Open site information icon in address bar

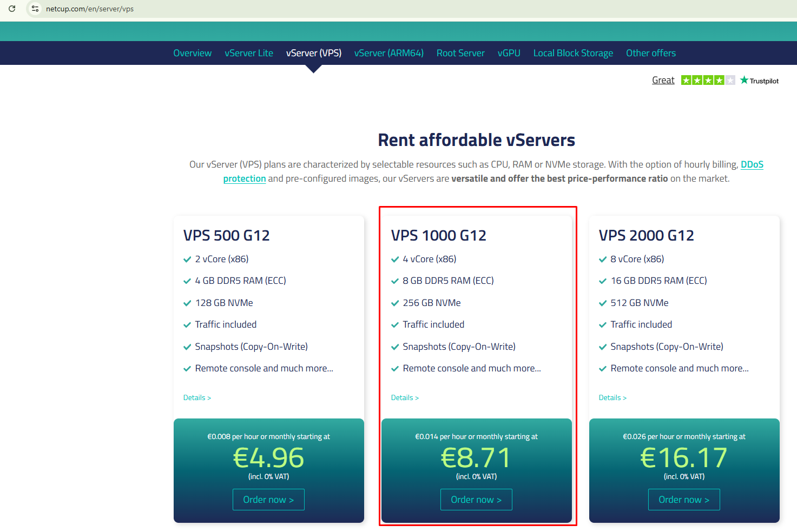(x=35, y=9)
